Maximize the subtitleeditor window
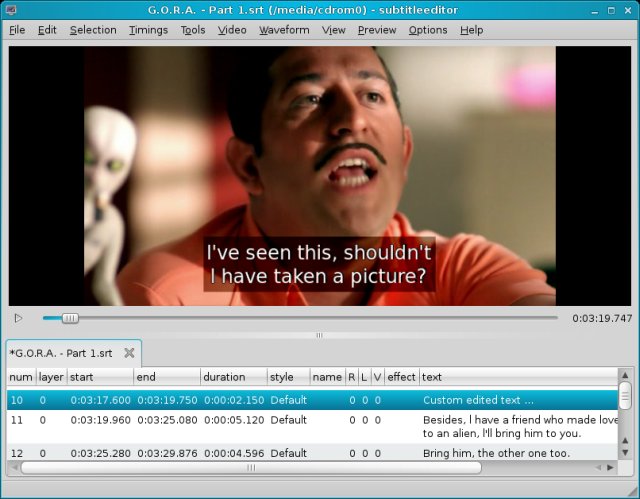Viewport: 640px width, 499px height. (611, 10)
